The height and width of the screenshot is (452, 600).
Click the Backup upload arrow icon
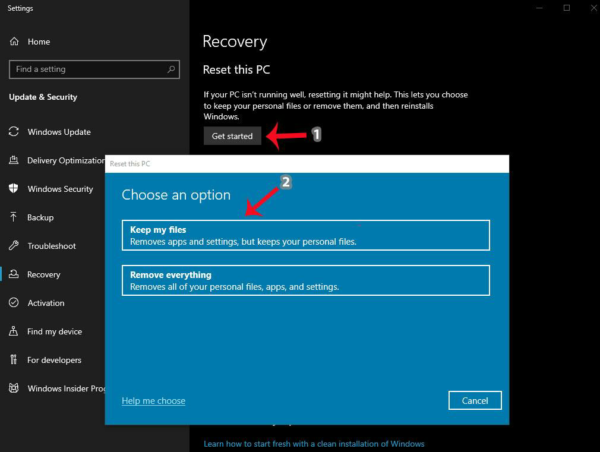coord(15,217)
